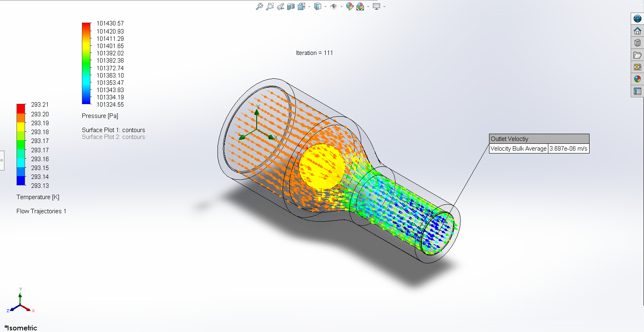644x332 pixels.
Task: Click the Apply Scene icon
Action: [360, 6]
